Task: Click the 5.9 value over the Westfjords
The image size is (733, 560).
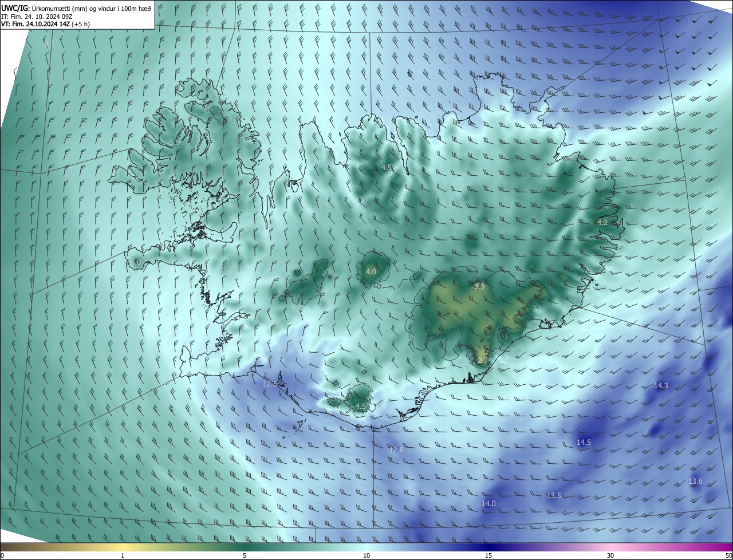Action: click(x=175, y=142)
